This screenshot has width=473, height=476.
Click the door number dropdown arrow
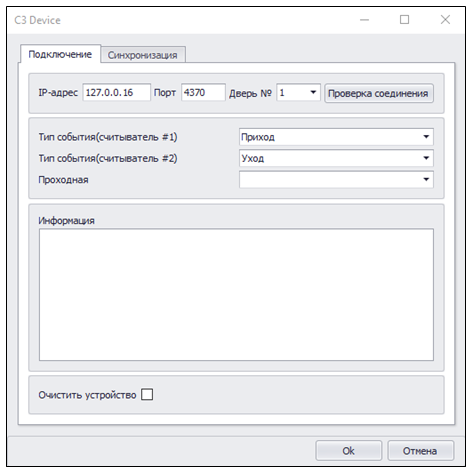tap(313, 92)
